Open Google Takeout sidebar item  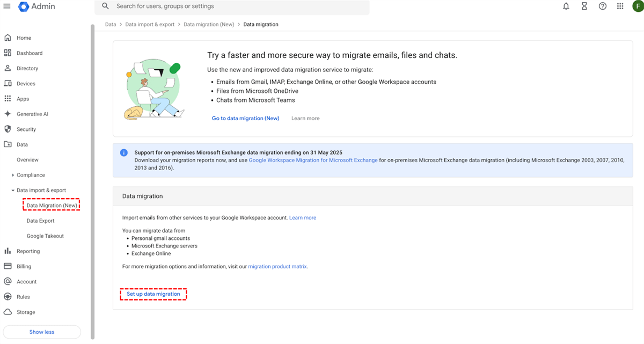45,236
